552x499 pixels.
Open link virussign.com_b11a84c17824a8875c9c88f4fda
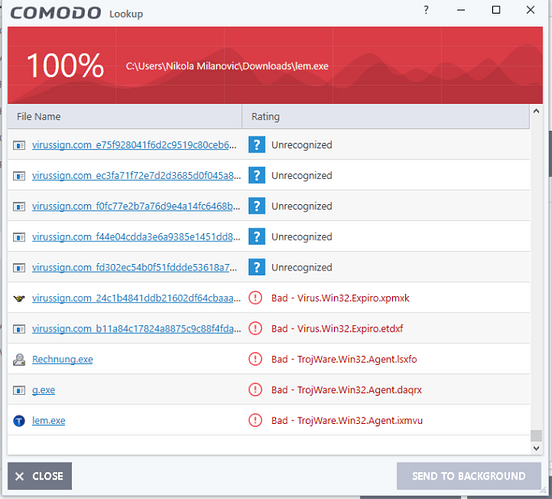(x=137, y=329)
